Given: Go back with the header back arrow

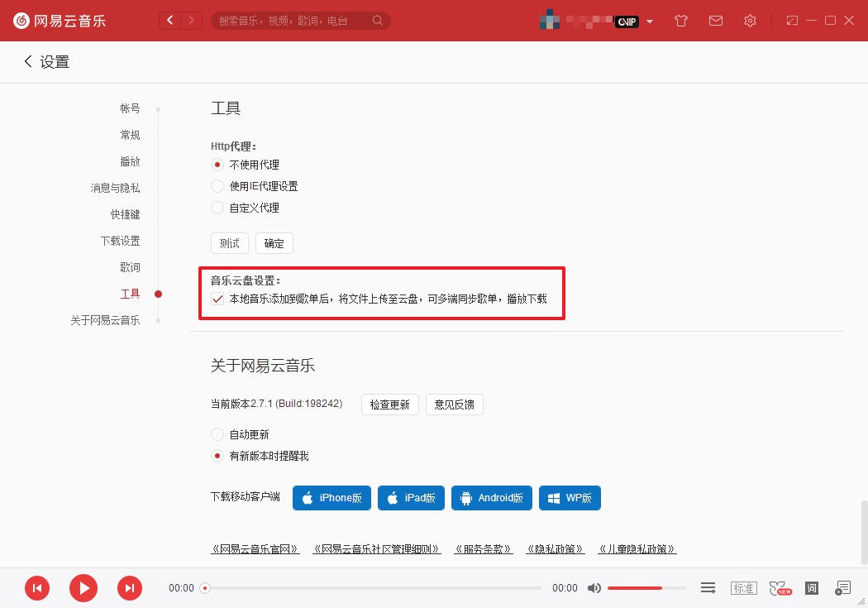Looking at the screenshot, I should [x=170, y=21].
